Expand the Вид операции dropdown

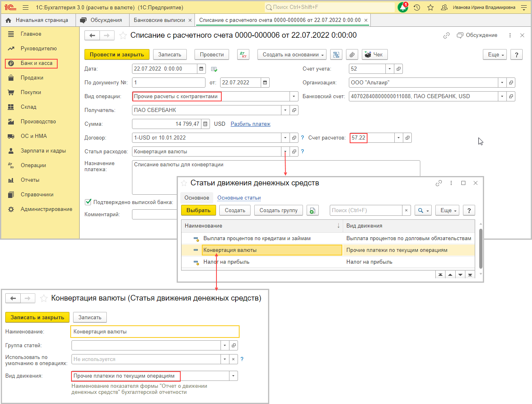click(294, 97)
